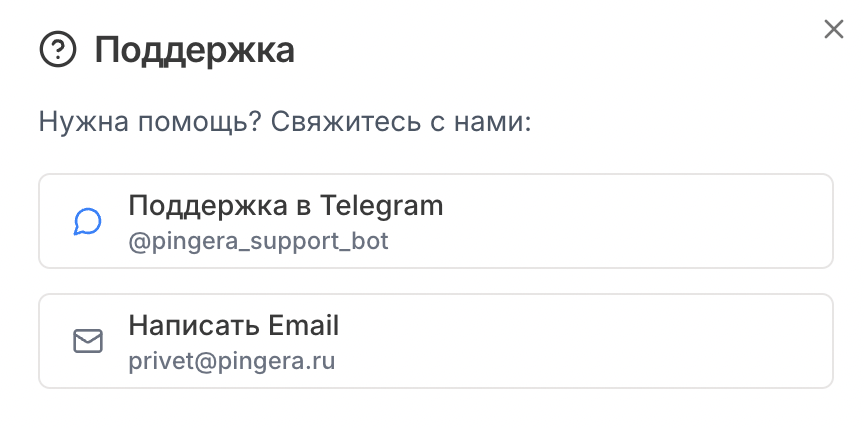Open the Поддержка в Telegram card

pyautogui.click(x=435, y=221)
